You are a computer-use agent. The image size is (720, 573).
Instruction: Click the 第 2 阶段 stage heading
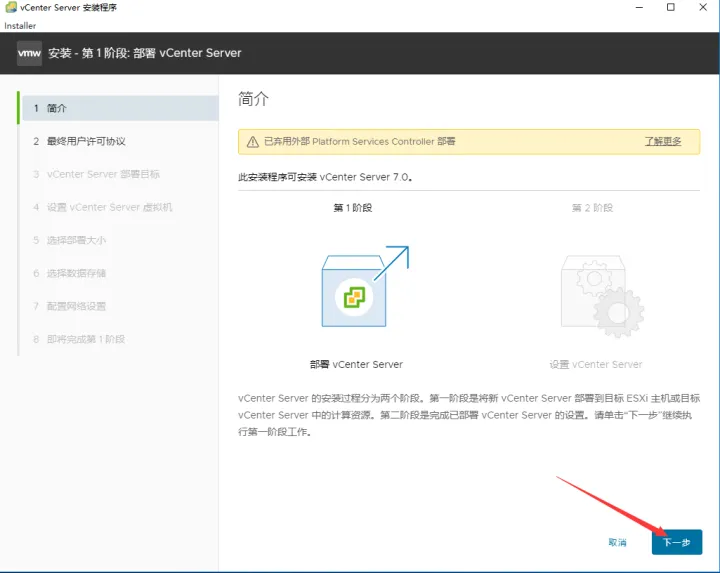(592, 208)
